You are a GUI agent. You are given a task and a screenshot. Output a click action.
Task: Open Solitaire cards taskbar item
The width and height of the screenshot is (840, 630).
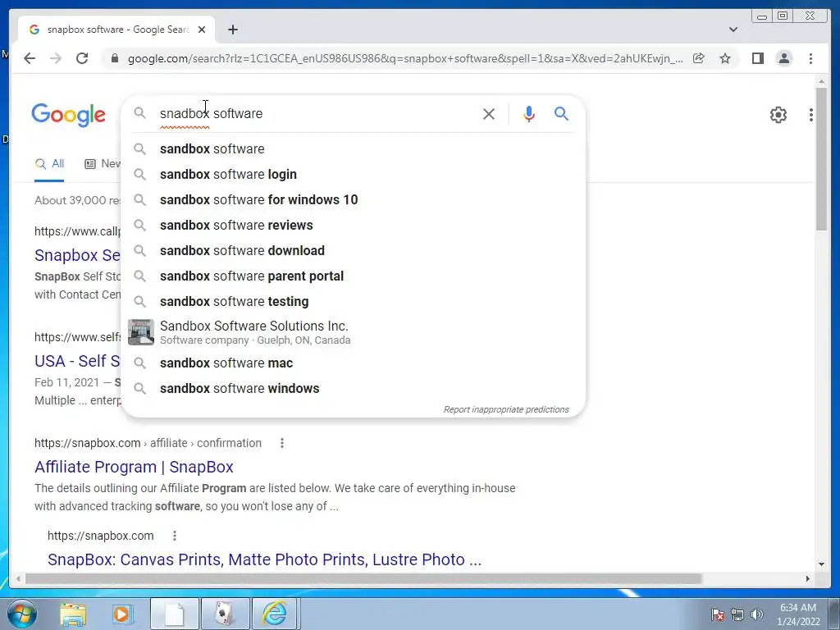point(225,614)
